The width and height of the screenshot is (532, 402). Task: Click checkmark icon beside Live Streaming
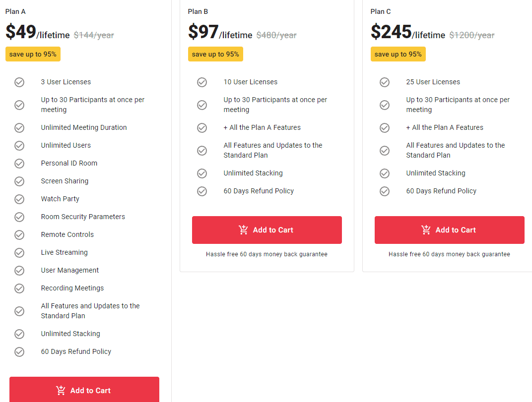pyautogui.click(x=19, y=253)
